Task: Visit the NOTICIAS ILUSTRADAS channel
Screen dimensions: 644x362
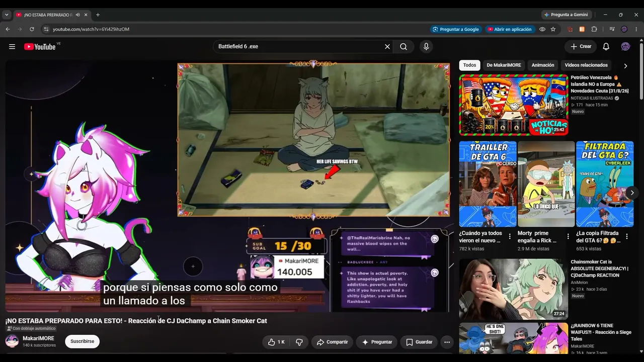Action: pyautogui.click(x=592, y=98)
